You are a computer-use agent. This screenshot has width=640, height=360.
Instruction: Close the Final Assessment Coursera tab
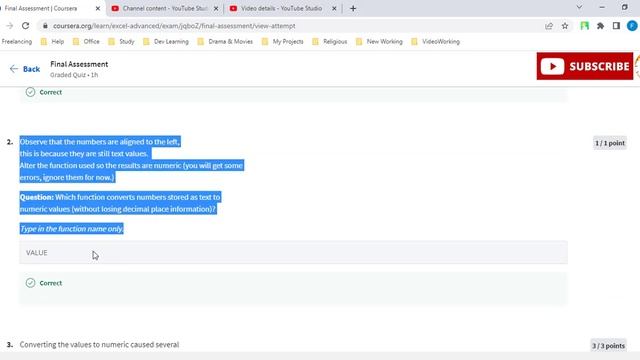point(98,8)
